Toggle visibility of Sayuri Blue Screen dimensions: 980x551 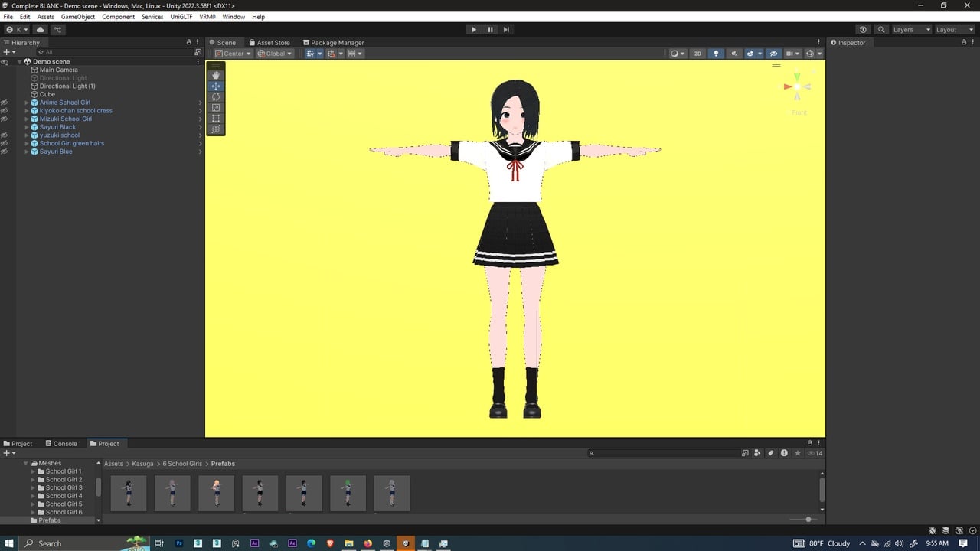point(5,152)
